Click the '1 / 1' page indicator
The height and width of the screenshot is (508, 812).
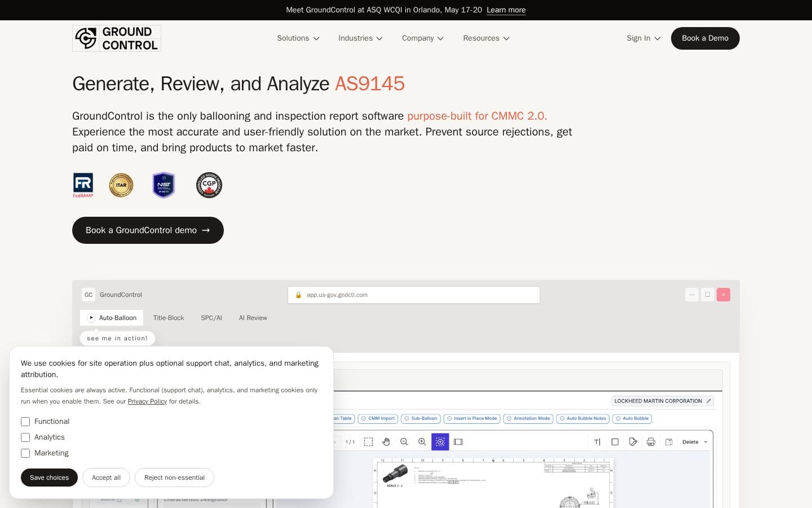tap(350, 442)
